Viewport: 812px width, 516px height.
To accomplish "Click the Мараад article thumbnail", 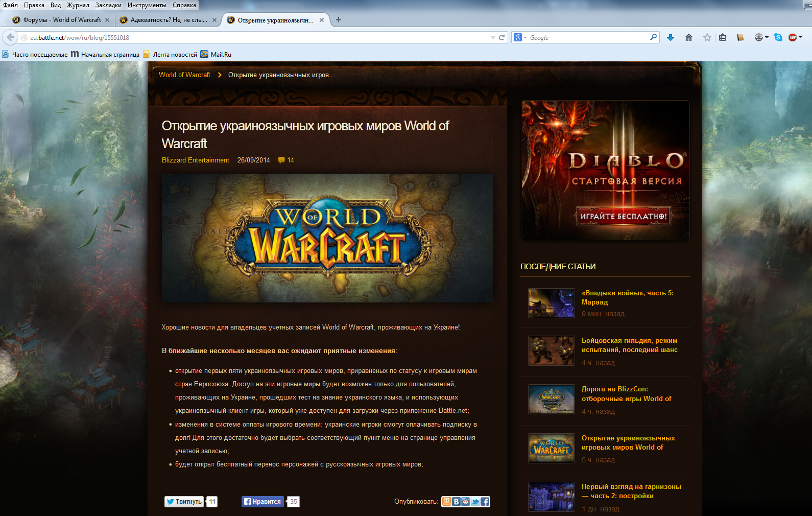I will coord(552,303).
